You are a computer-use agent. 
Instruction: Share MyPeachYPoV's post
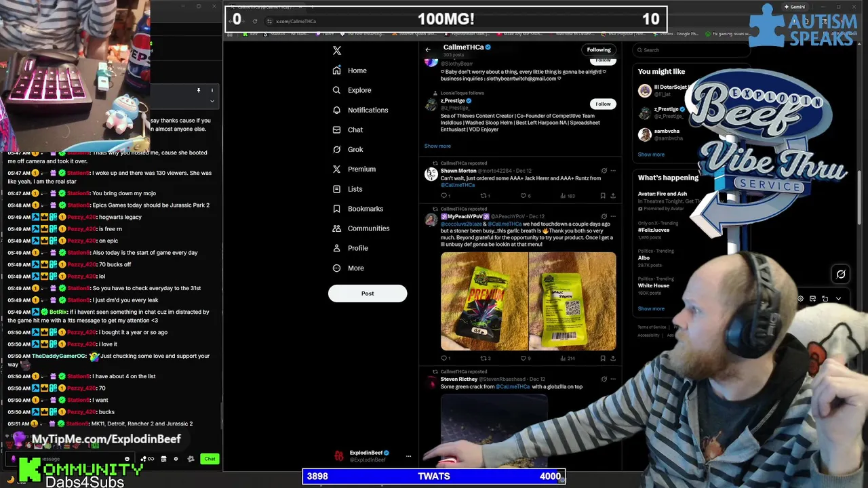point(613,358)
